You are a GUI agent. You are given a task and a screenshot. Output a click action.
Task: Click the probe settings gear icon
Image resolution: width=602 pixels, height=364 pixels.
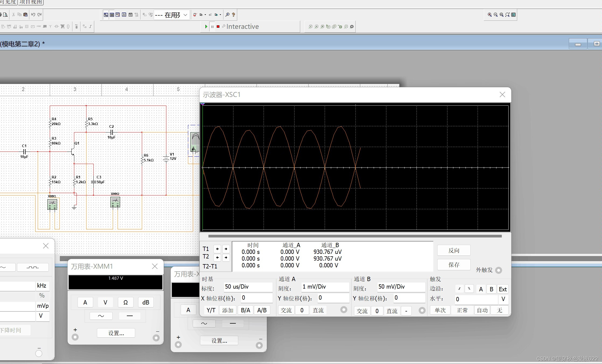tap(352, 27)
